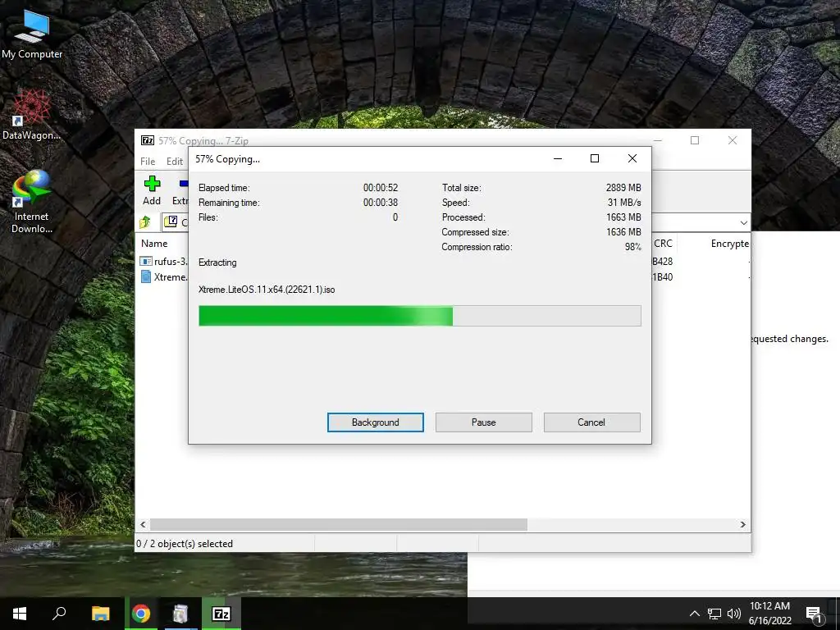Click the Total size value 2889 MB

623,188
